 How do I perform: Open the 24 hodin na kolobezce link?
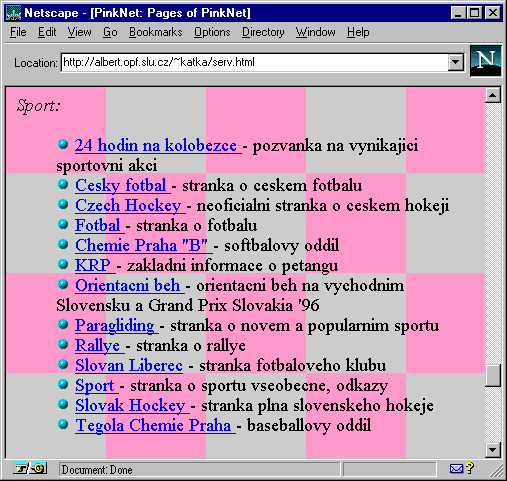click(156, 145)
